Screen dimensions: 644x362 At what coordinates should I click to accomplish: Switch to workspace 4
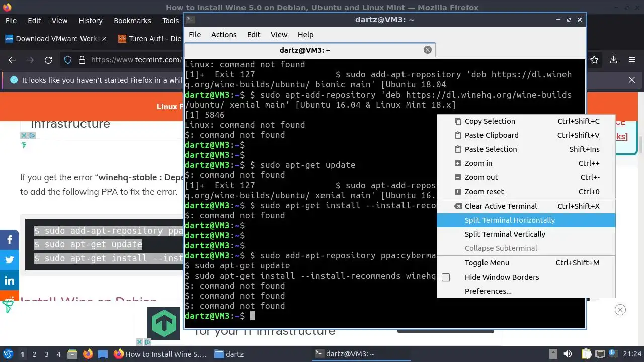click(x=59, y=354)
